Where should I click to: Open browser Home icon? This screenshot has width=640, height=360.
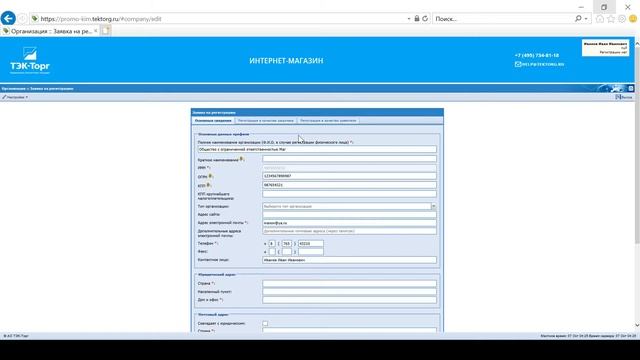coord(600,19)
